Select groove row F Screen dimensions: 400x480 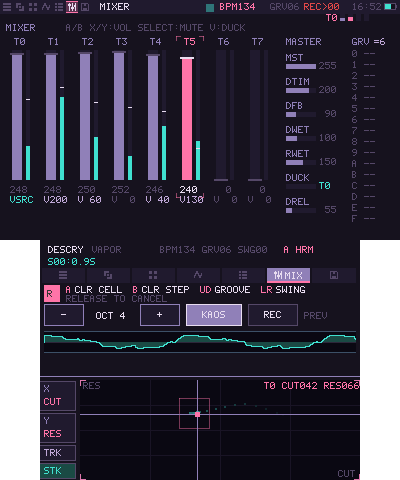click(x=363, y=219)
